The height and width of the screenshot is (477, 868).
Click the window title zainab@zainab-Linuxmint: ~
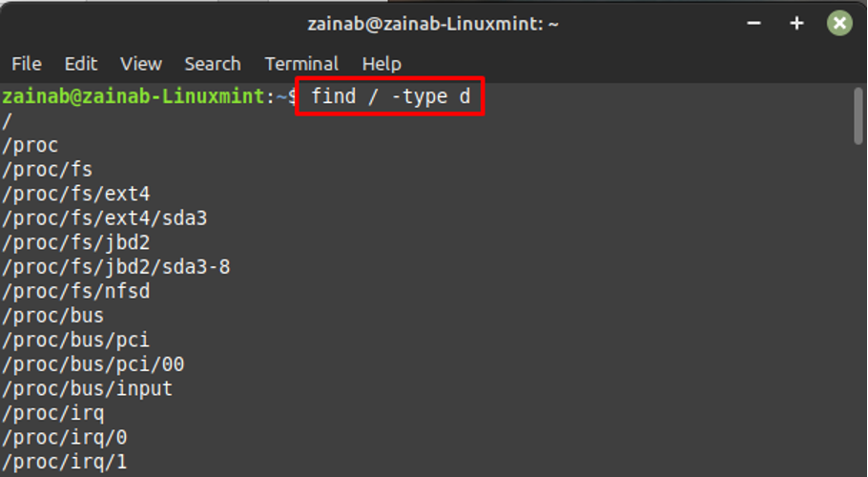pos(433,24)
